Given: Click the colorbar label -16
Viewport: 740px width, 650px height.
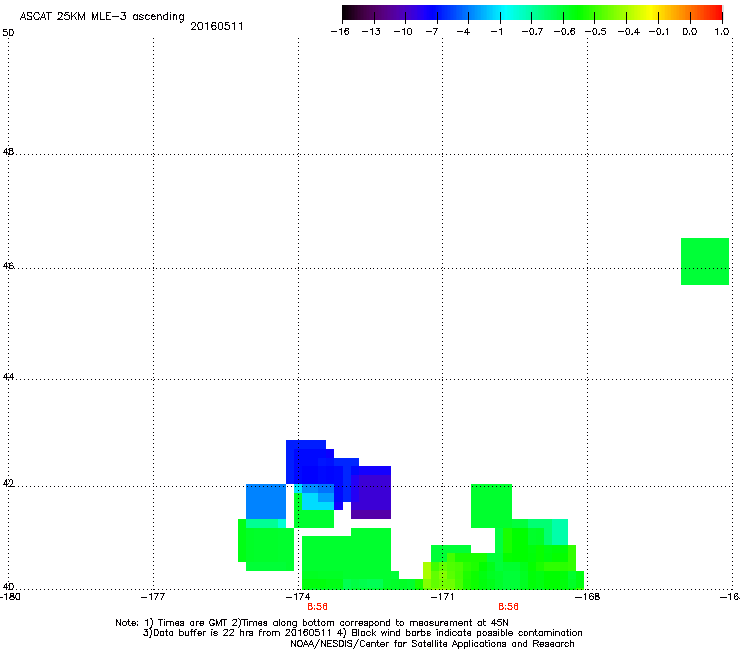Looking at the screenshot, I should [340, 32].
